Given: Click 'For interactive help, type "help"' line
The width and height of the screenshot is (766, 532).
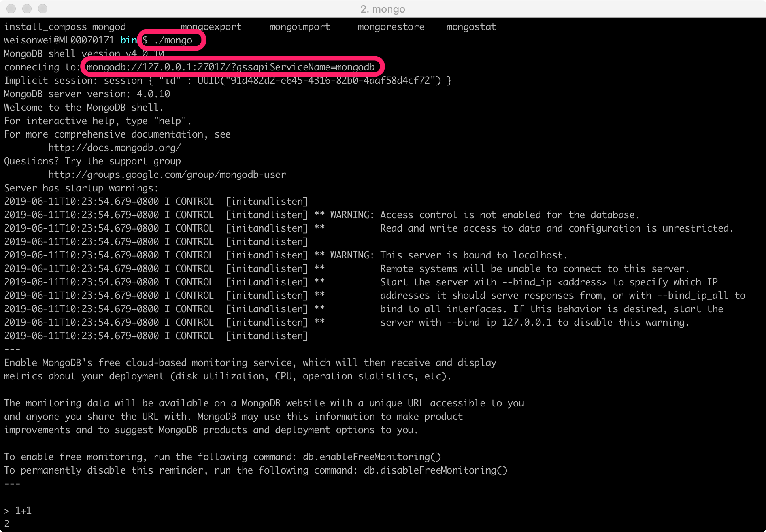Looking at the screenshot, I should [x=98, y=121].
